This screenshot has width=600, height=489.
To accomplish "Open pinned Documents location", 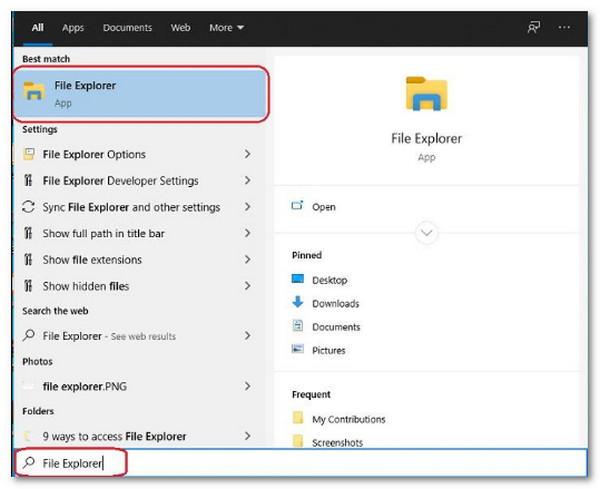I will 336,327.
